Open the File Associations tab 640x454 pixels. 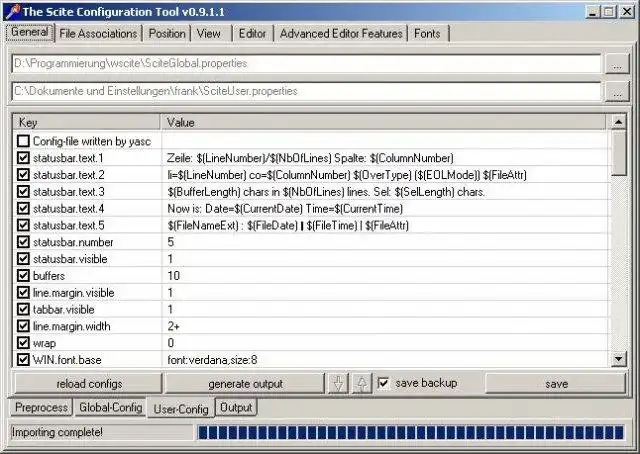(x=98, y=33)
